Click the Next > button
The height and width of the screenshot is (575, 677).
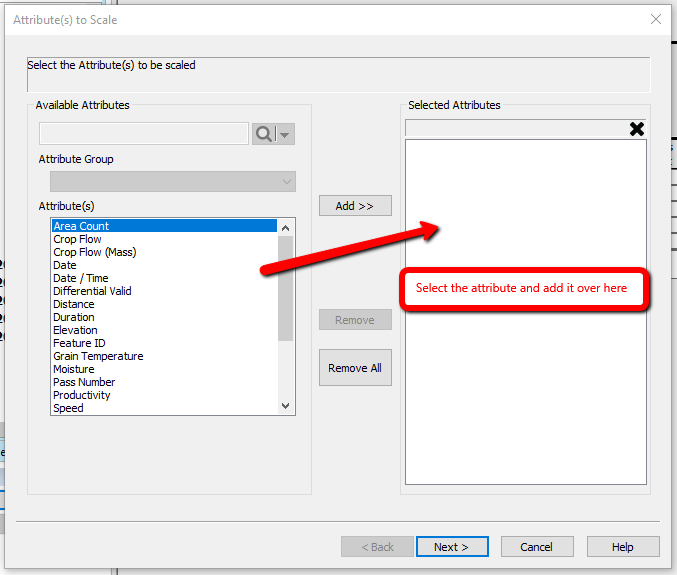[x=452, y=547]
